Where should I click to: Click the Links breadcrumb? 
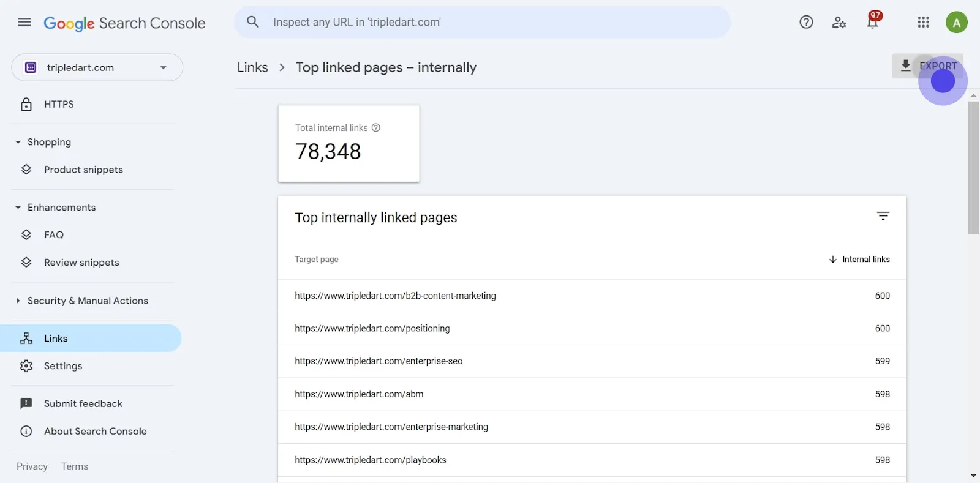pyautogui.click(x=252, y=67)
